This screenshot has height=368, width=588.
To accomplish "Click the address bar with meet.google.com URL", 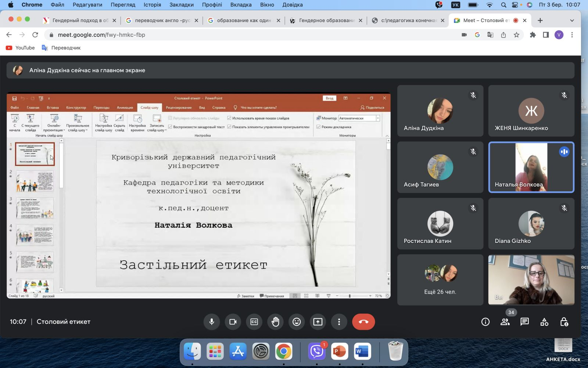I will [x=254, y=35].
